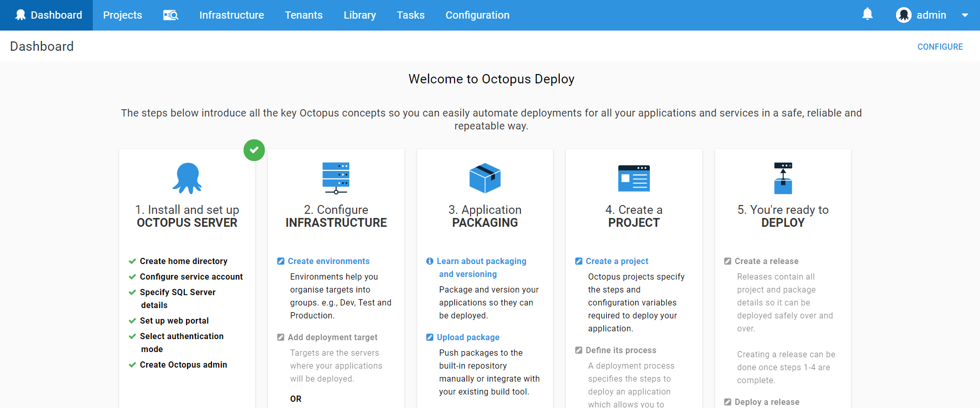
Task: Click checkmark beside Create Octopus admin
Action: [x=132, y=365]
